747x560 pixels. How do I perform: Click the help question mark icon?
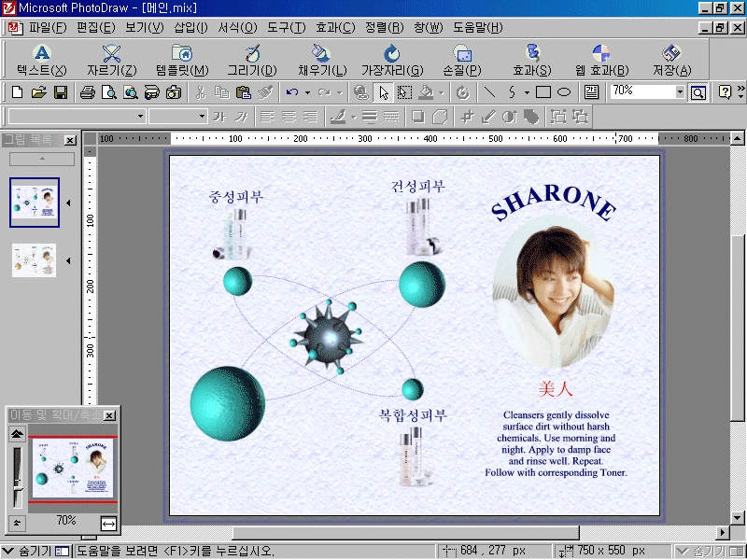(x=725, y=92)
